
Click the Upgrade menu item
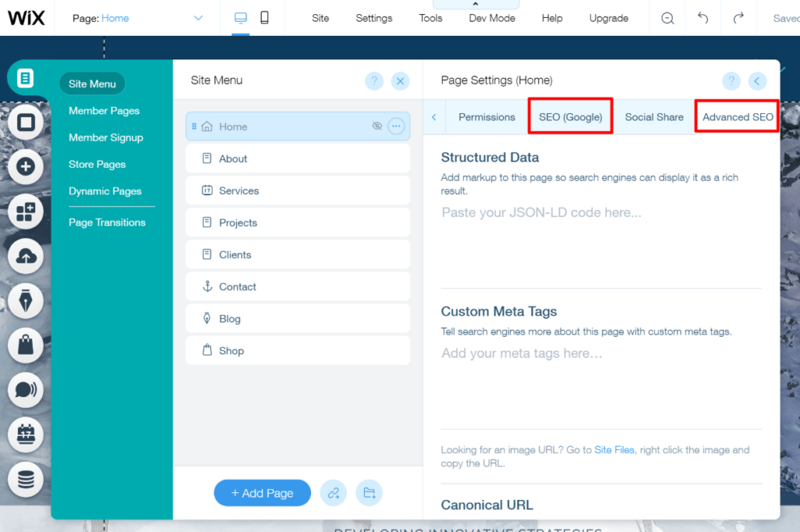(x=609, y=19)
